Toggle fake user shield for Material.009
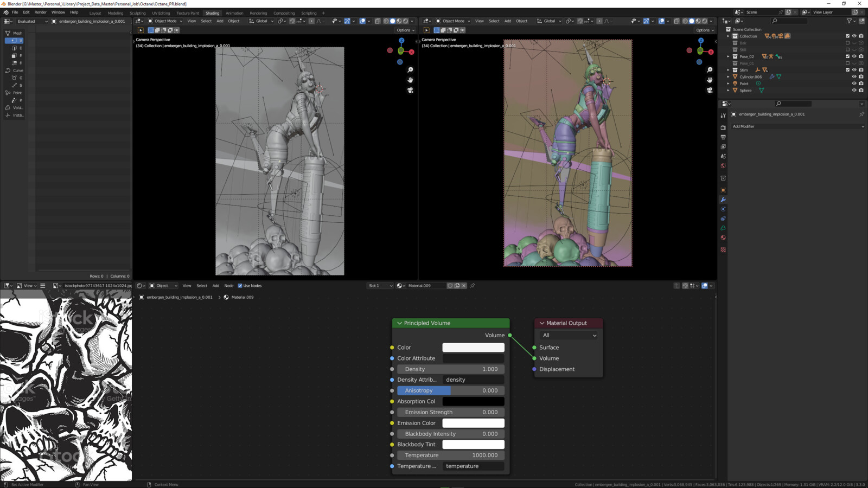This screenshot has width=868, height=488. [450, 286]
